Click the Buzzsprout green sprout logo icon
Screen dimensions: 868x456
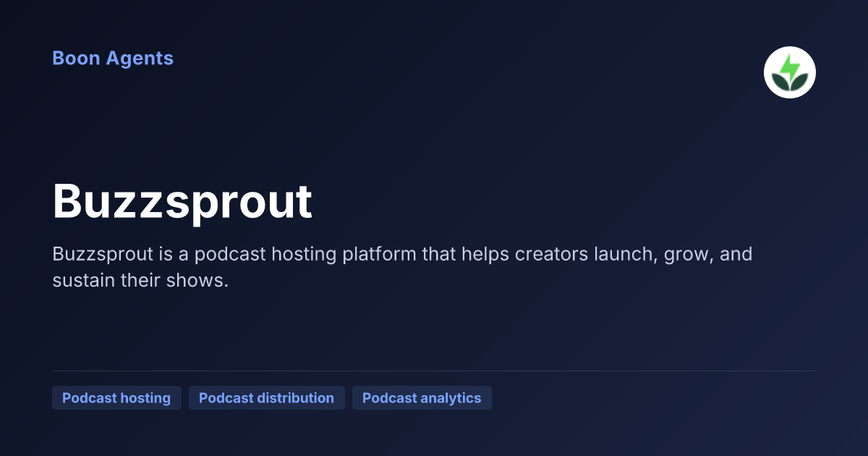[x=790, y=72]
